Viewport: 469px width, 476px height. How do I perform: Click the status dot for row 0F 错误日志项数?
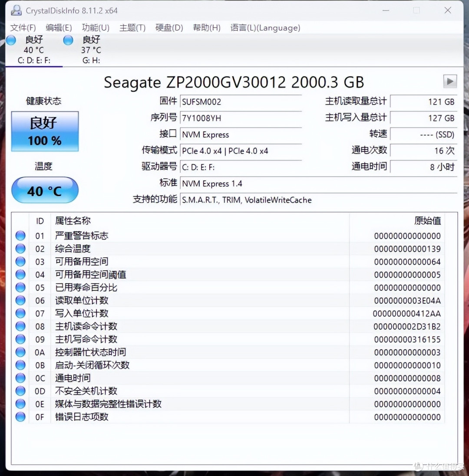tap(20, 417)
